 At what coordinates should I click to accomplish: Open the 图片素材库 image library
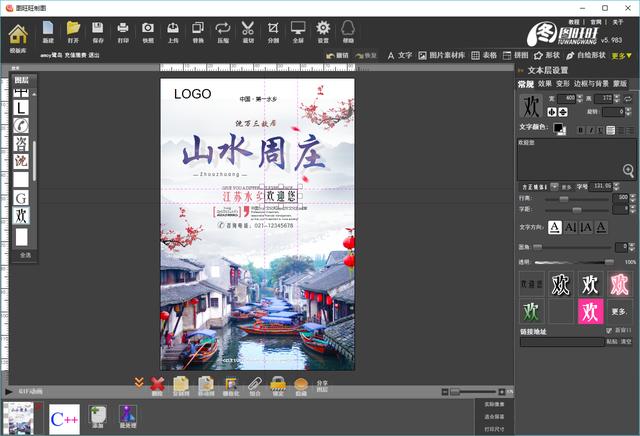pyautogui.click(x=442, y=56)
